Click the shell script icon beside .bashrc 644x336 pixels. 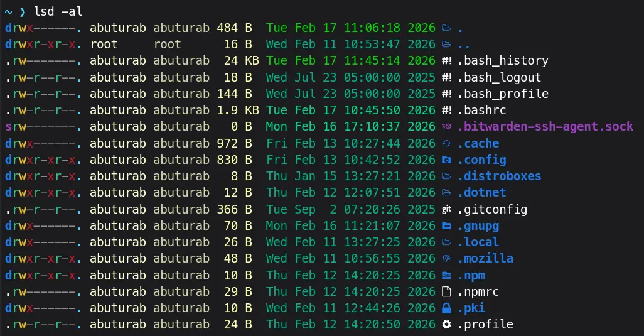coord(446,111)
